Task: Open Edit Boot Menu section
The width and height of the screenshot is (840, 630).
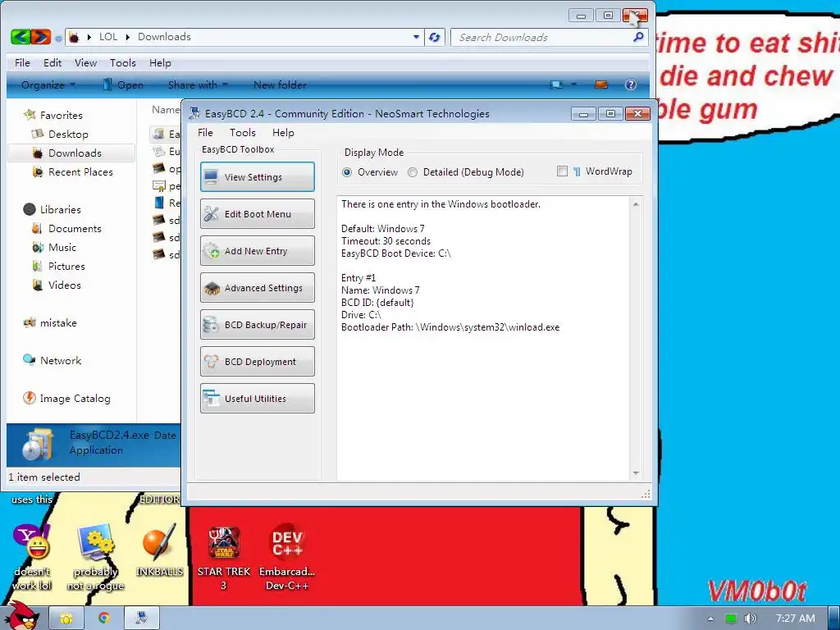Action: click(x=257, y=214)
